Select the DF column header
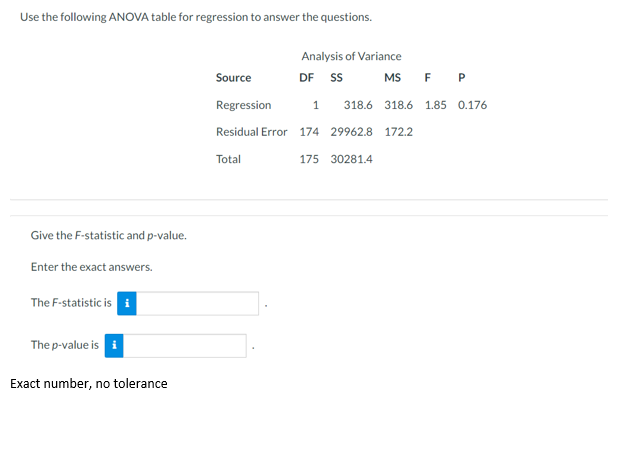 (306, 77)
